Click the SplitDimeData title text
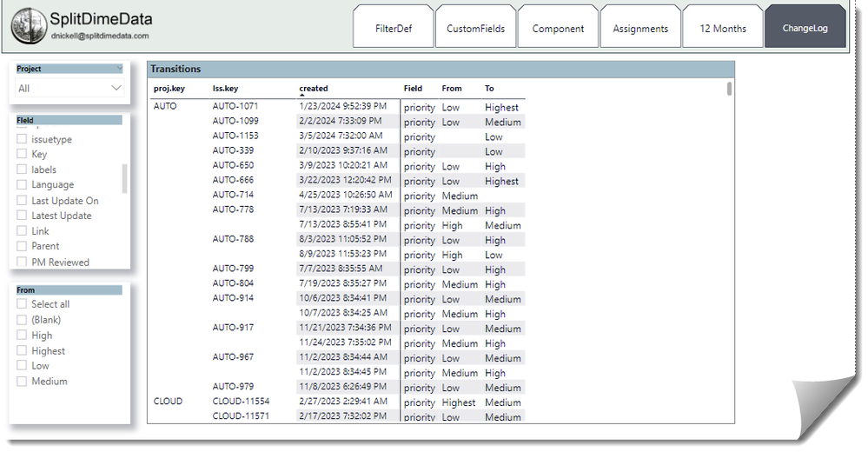This screenshot has height=452, width=868. click(x=102, y=19)
